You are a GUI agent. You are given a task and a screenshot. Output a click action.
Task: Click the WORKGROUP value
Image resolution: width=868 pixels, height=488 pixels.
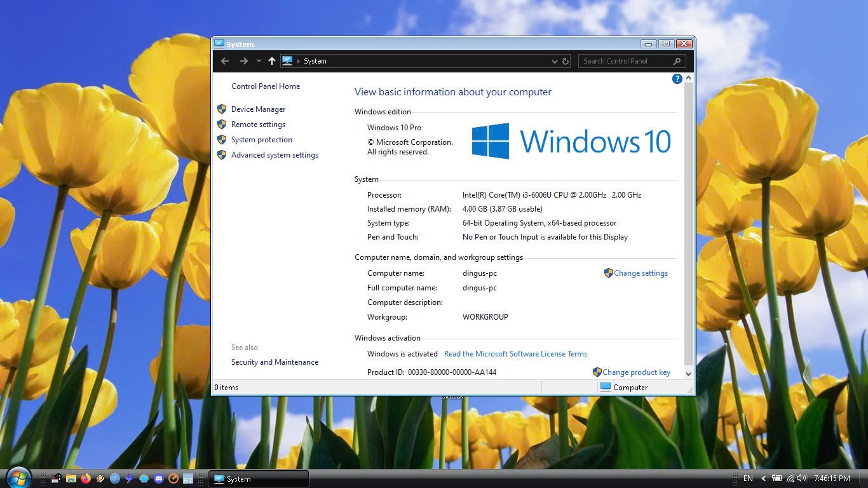click(x=485, y=317)
